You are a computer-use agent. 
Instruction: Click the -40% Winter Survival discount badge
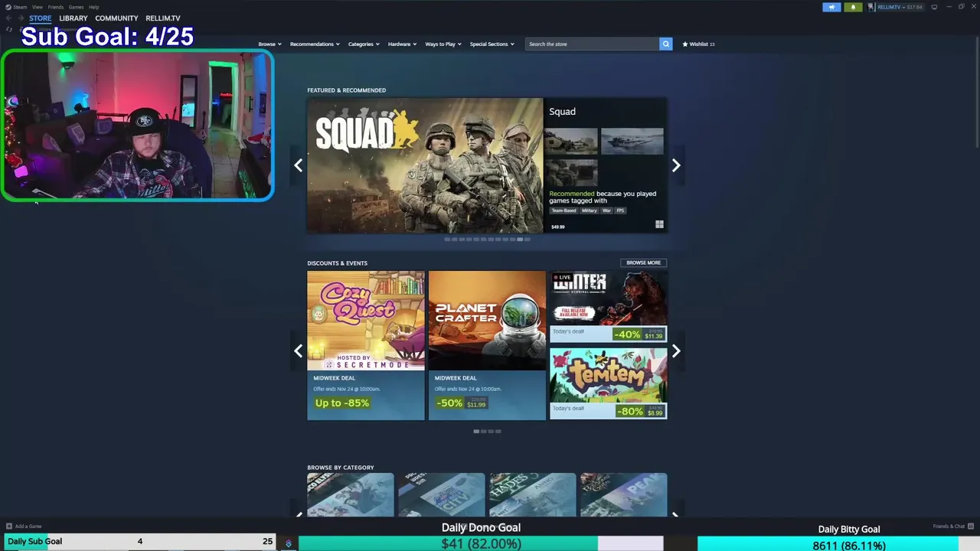tap(627, 334)
